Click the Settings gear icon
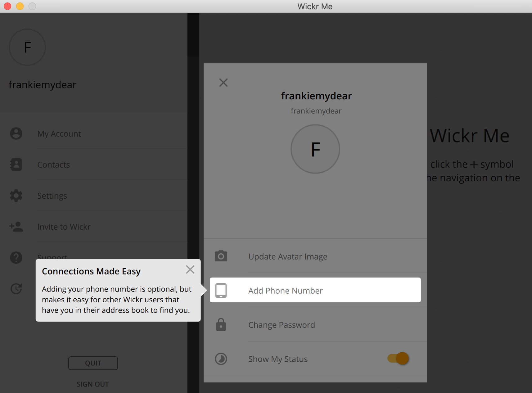The height and width of the screenshot is (393, 532). [16, 196]
